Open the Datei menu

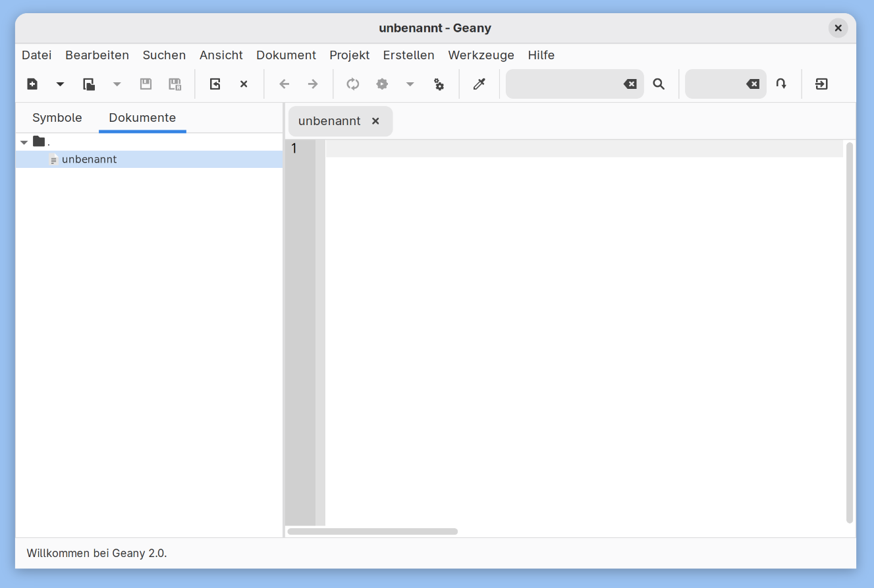pos(37,55)
